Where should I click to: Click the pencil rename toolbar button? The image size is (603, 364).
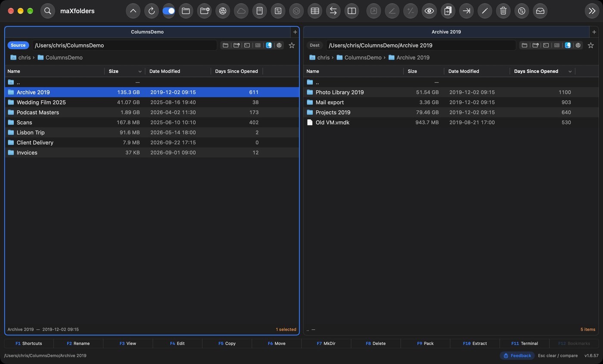[x=485, y=11]
